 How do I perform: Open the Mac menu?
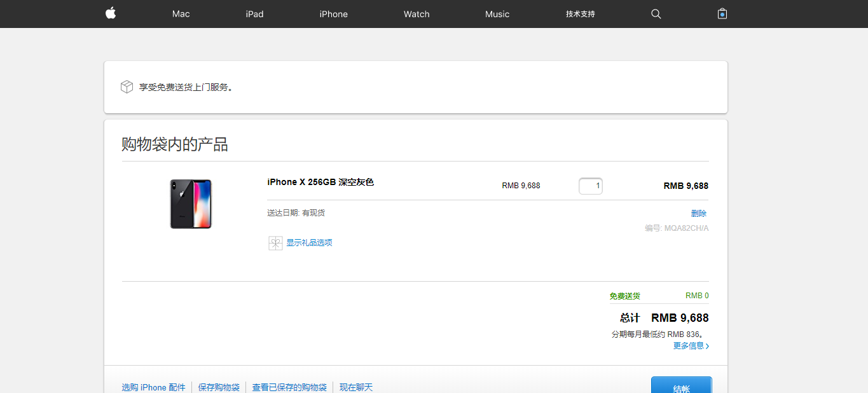pyautogui.click(x=181, y=14)
